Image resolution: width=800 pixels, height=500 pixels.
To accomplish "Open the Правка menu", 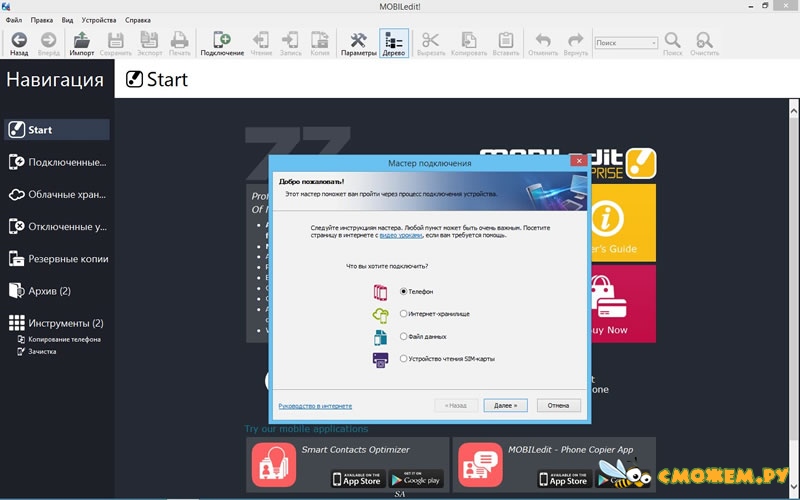I will coord(41,20).
